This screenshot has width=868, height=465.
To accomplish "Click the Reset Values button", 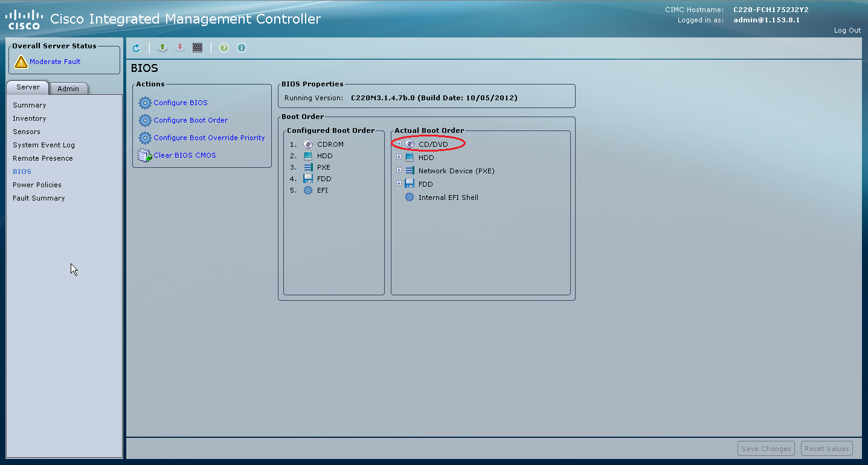I will (x=827, y=449).
